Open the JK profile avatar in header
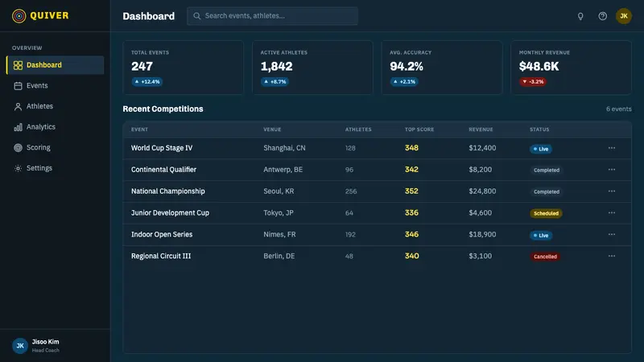Screen dimensions: 644x362 623,16
